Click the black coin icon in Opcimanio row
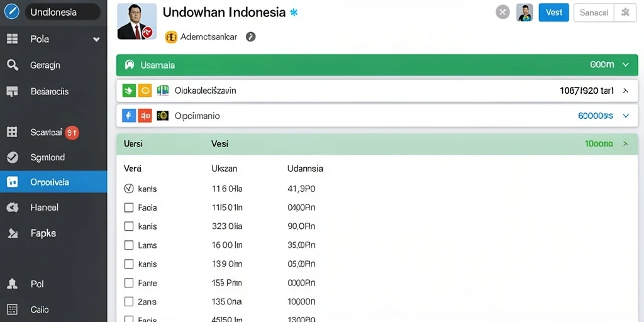Screen dimensions: 644x322 (x=163, y=116)
